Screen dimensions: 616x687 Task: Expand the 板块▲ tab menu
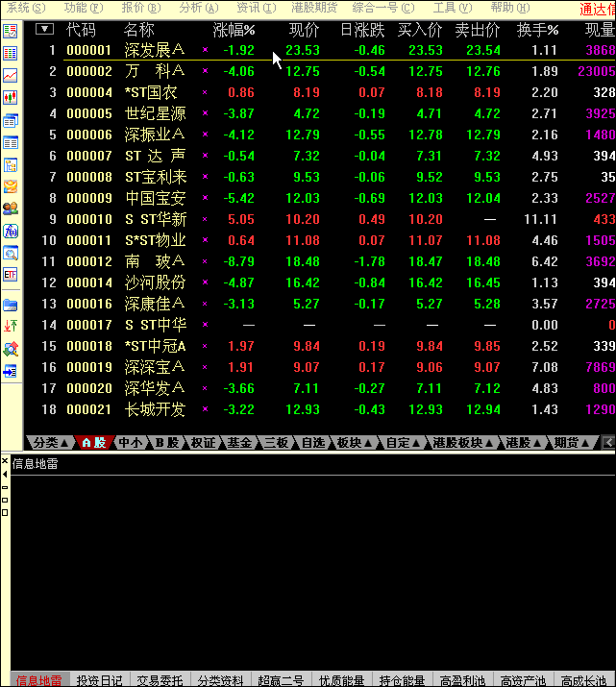pyautogui.click(x=354, y=443)
